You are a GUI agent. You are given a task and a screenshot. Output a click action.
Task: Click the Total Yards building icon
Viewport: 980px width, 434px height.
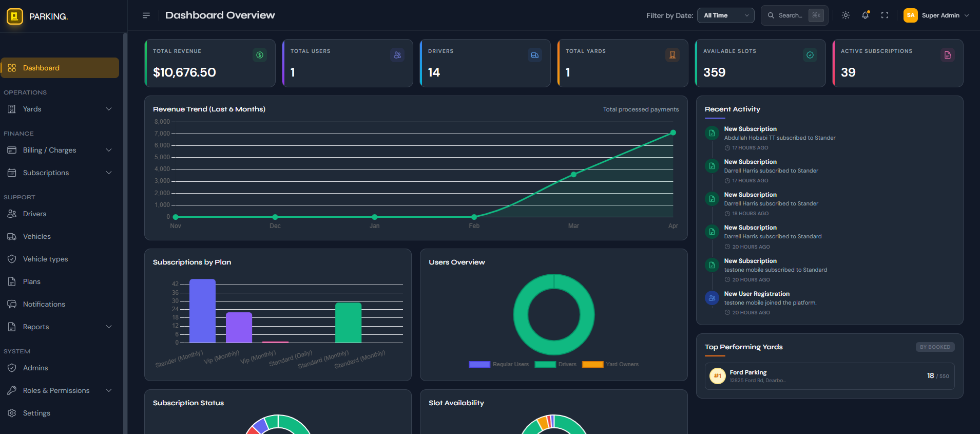[x=672, y=55]
